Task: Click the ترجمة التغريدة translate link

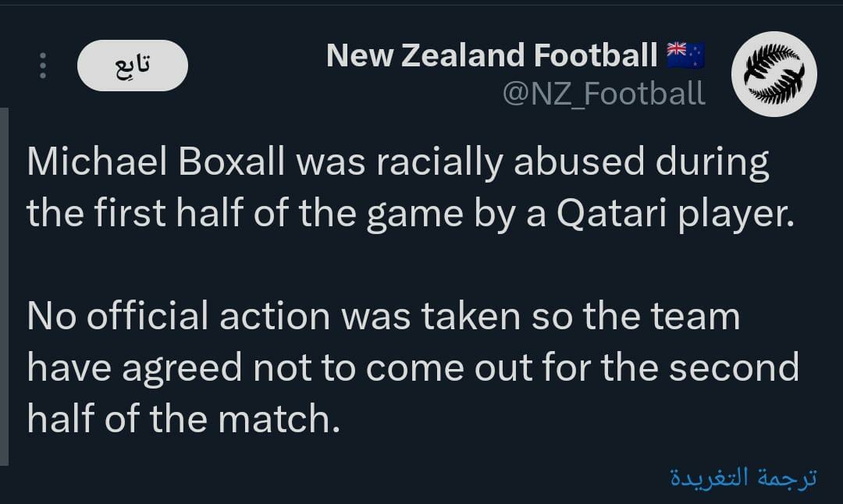Action: tap(743, 477)
